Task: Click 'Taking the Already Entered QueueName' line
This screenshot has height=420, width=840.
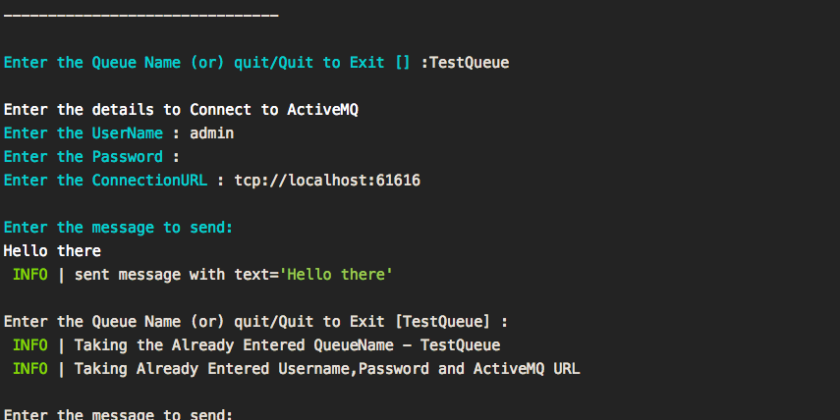Action: coord(287,346)
